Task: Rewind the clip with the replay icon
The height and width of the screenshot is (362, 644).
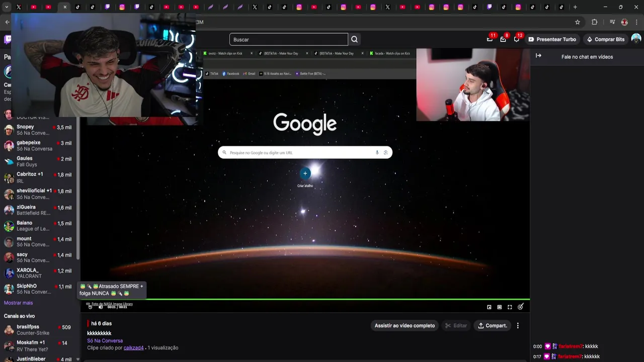Action: point(90,307)
